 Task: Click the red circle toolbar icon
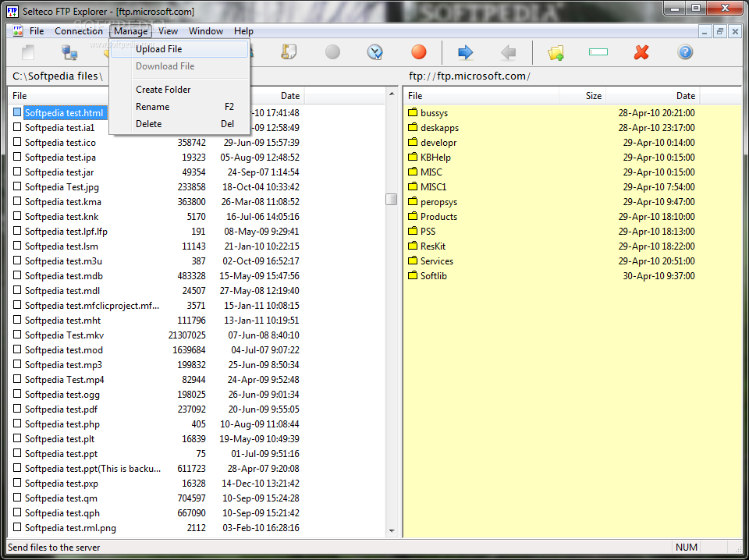click(419, 52)
